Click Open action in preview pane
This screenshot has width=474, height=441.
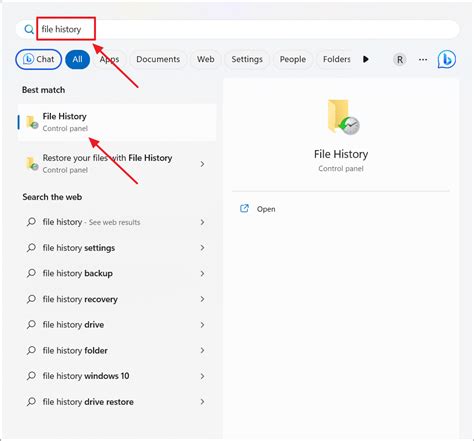pos(266,209)
